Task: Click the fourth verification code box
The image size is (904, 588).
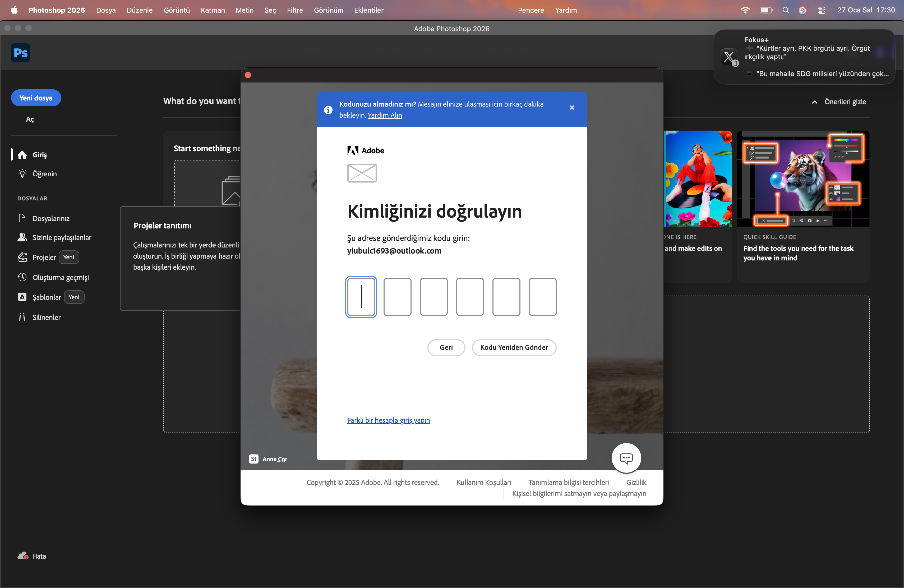Action: click(x=470, y=297)
